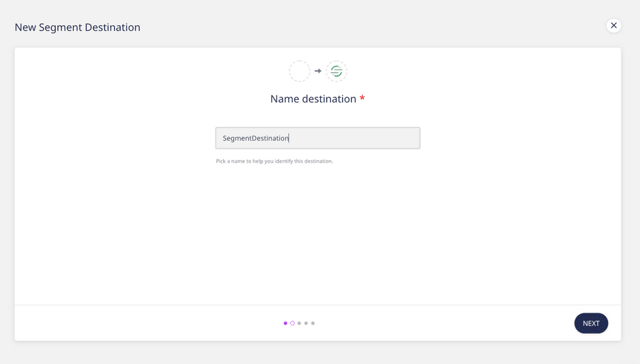
Task: Focus the destination name input field
Action: pos(317,138)
